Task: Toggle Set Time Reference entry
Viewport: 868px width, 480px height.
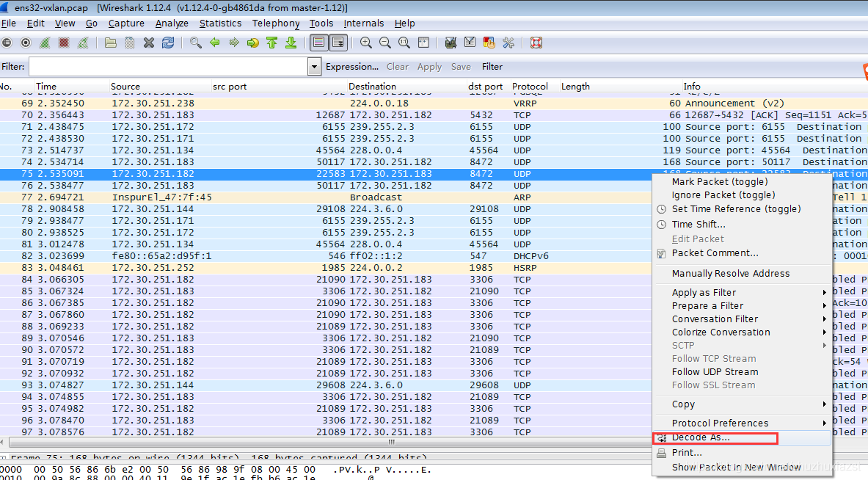Action: [x=736, y=208]
